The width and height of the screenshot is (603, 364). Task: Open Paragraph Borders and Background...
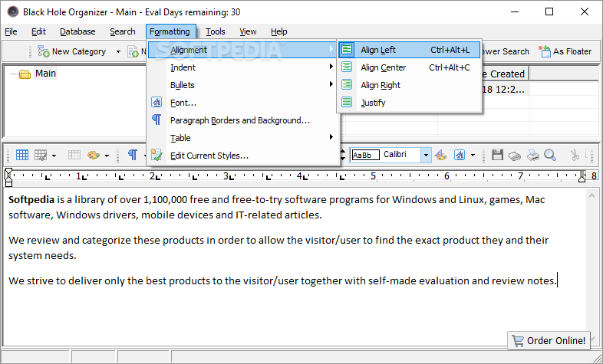[x=242, y=120]
